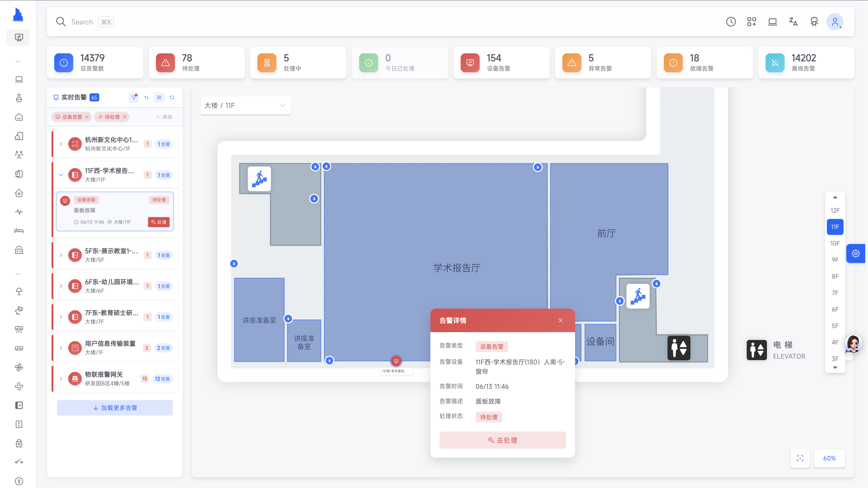Click the clock history icon in header
This screenshot has width=868, height=488.
click(731, 22)
